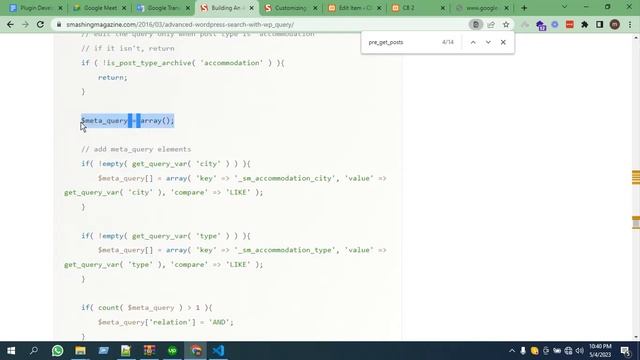Image resolution: width=640 pixels, height=360 pixels.
Task: Open the purple badge extension icon
Action: 541,25
